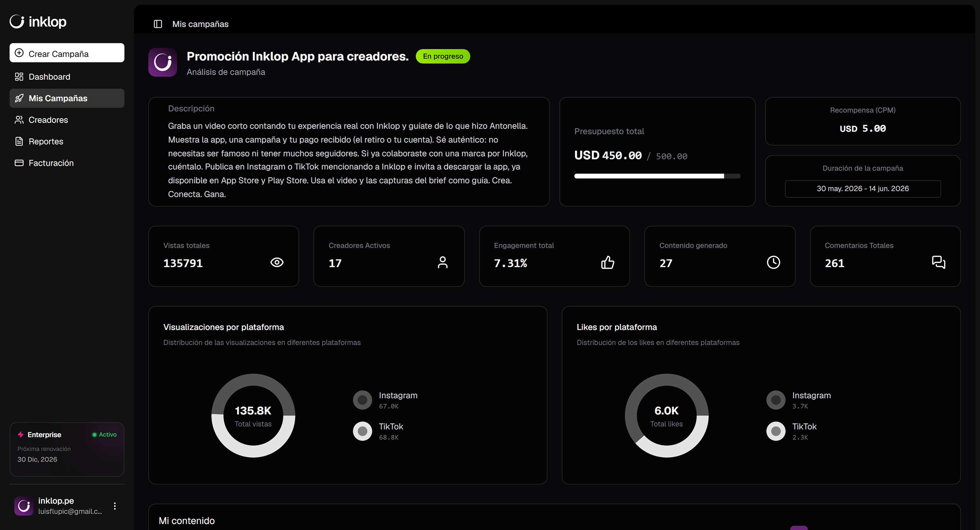Go to Reportes page
This screenshot has width=980, height=530.
coord(67,141)
